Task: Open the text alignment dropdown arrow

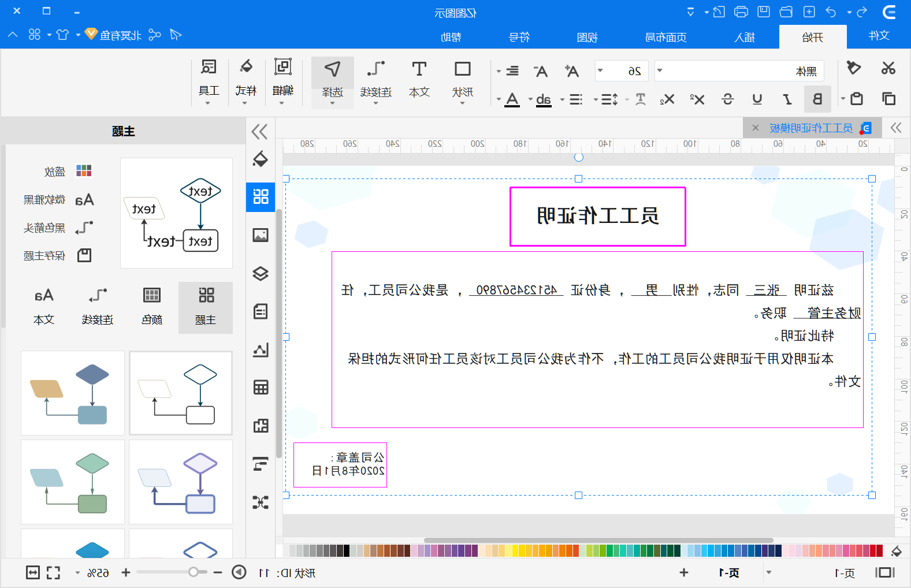Action: (499, 72)
